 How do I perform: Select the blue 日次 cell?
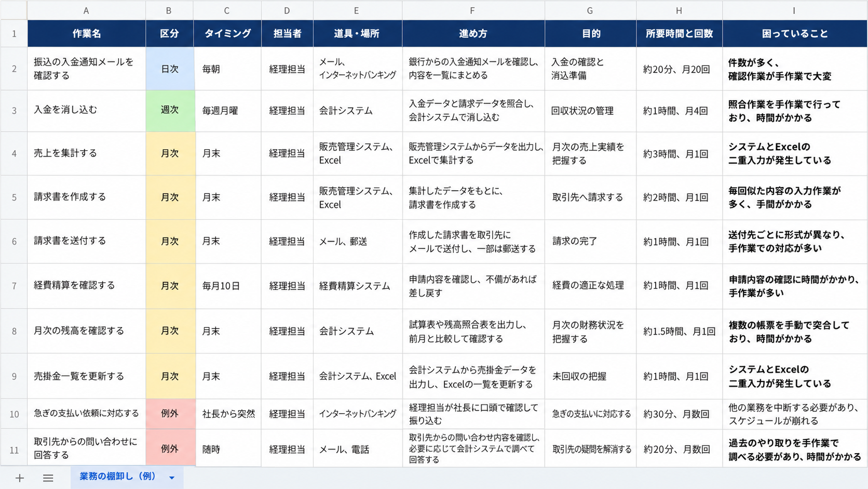pyautogui.click(x=170, y=69)
